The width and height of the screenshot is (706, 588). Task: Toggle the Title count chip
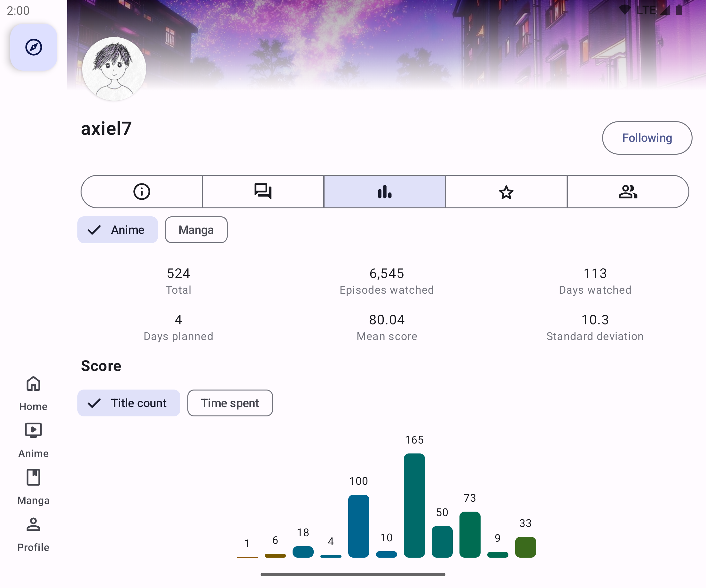[129, 403]
